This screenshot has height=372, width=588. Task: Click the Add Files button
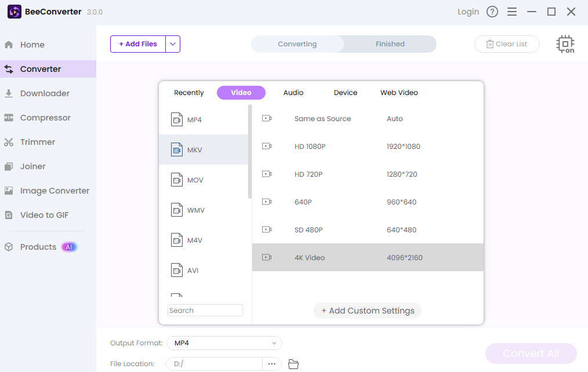click(x=138, y=44)
